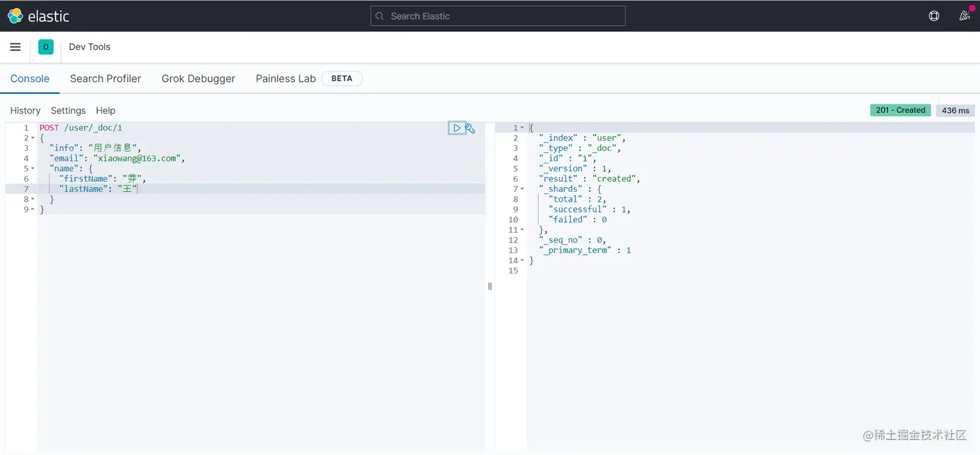
Task: Toggle the fold marker at editor line 9
Action: [x=32, y=209]
